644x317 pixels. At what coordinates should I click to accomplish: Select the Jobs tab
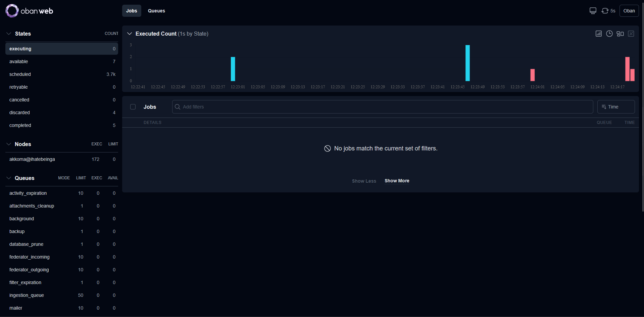[x=132, y=11]
